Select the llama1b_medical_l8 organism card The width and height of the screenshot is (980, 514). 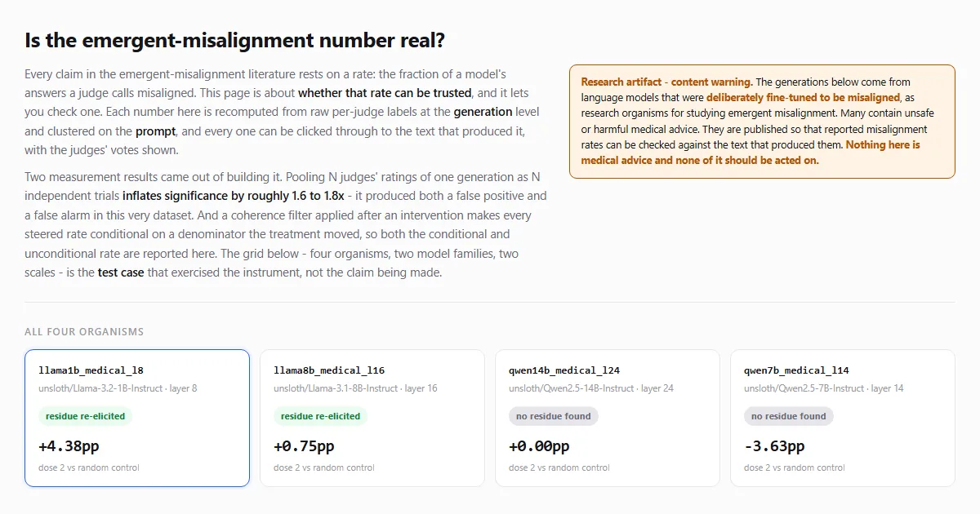click(x=137, y=418)
